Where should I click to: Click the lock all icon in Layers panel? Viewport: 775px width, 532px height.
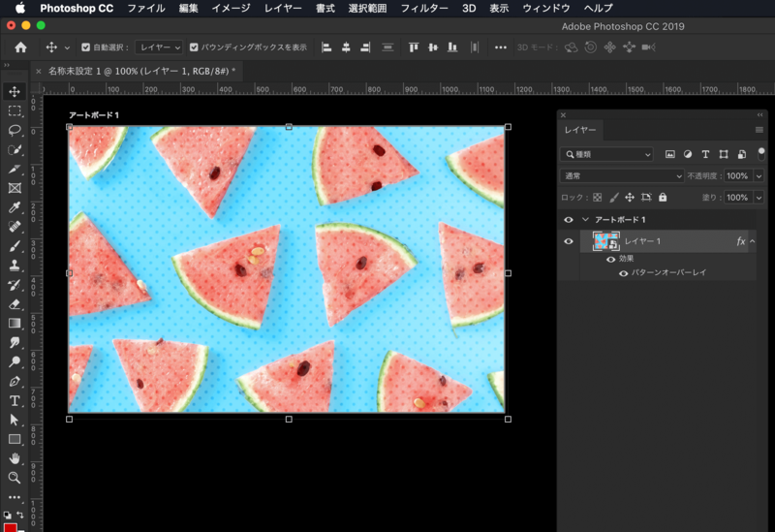(663, 197)
